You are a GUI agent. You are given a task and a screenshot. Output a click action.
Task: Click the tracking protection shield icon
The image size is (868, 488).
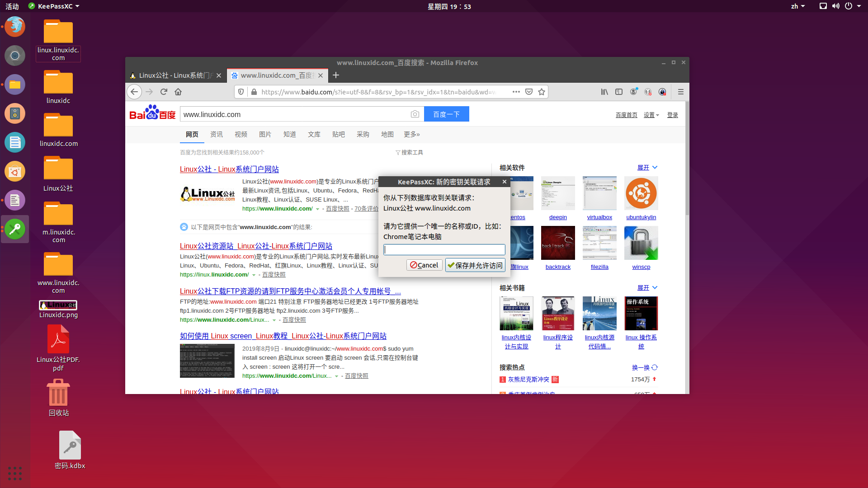[x=241, y=92]
